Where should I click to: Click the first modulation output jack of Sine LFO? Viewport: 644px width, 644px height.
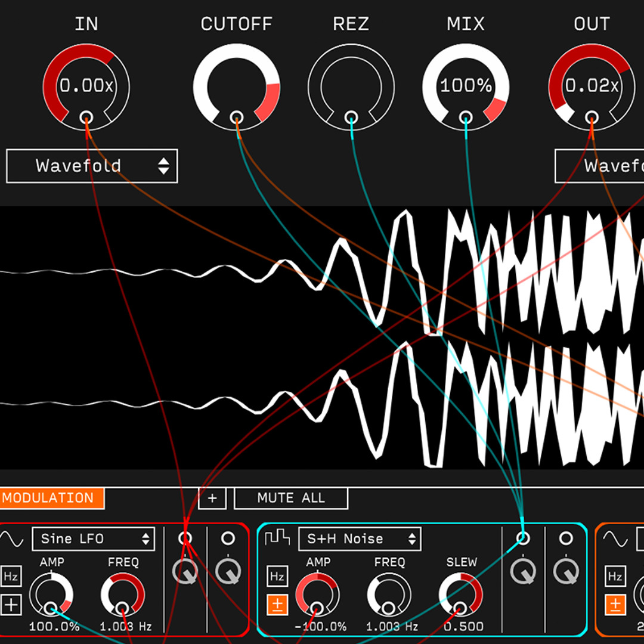pyautogui.click(x=185, y=538)
